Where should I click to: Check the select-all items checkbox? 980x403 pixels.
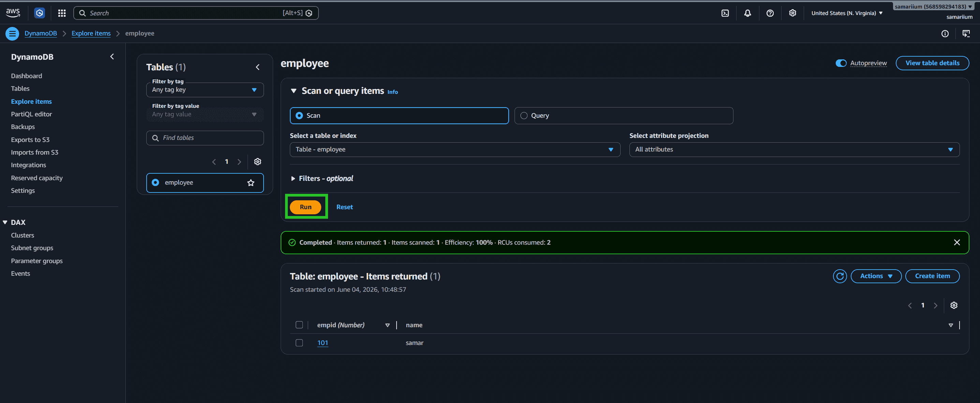(299, 325)
